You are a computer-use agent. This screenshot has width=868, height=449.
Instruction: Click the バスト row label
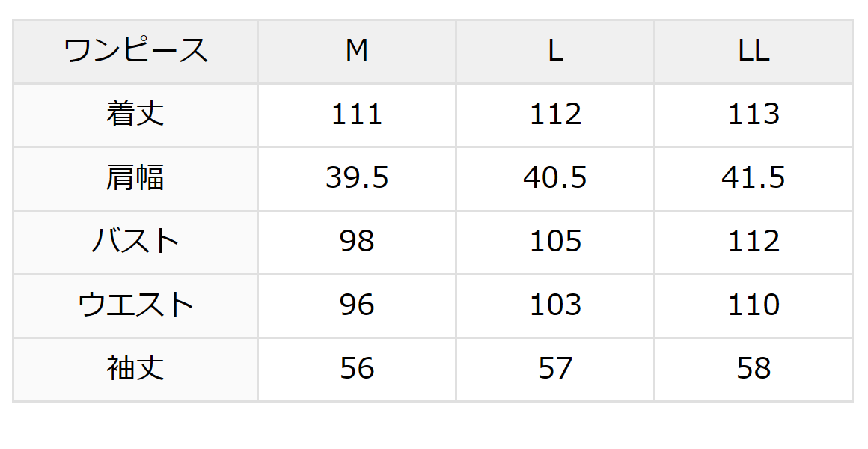coord(135,242)
